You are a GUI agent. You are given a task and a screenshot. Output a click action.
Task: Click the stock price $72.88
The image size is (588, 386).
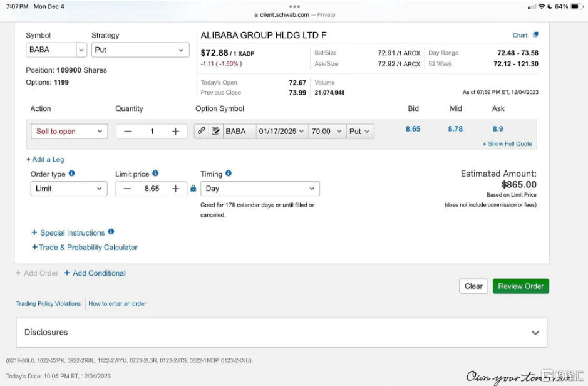pos(214,53)
